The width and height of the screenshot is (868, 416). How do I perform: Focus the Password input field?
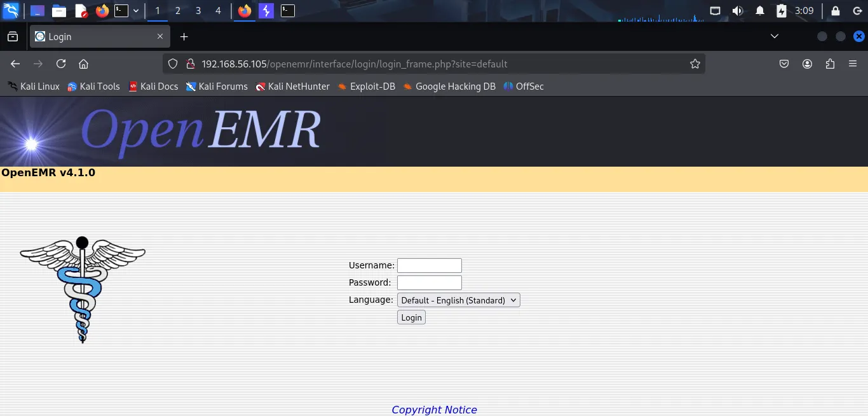pos(429,282)
